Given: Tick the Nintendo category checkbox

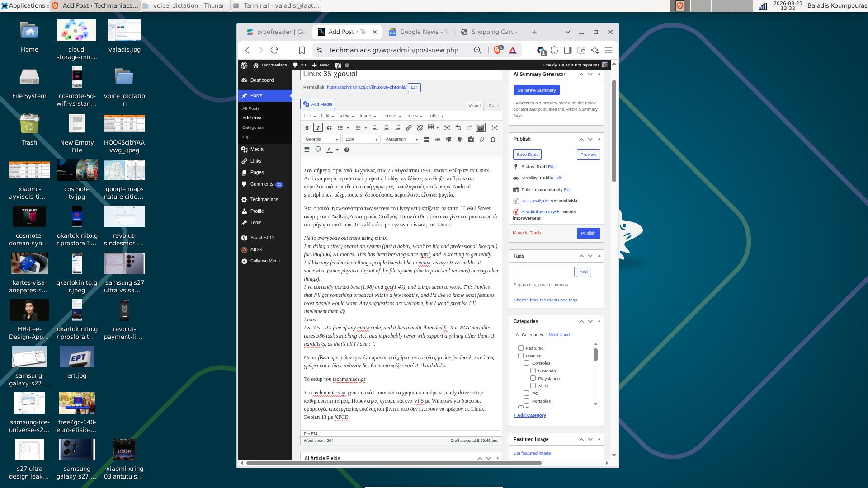Looking at the screenshot, I should 533,371.
